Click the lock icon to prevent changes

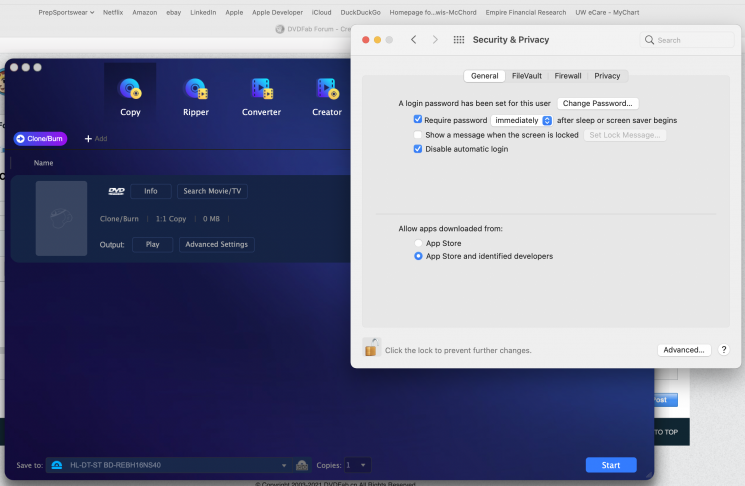pos(371,348)
